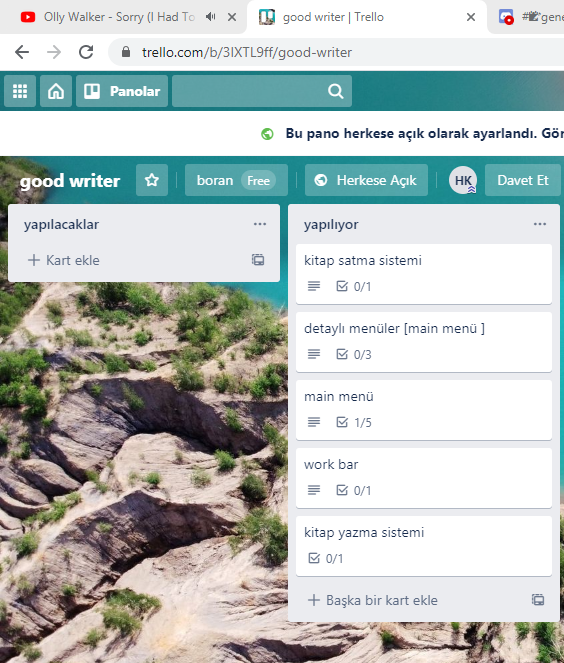
Task: Click the search magnifier icon
Action: click(x=336, y=91)
